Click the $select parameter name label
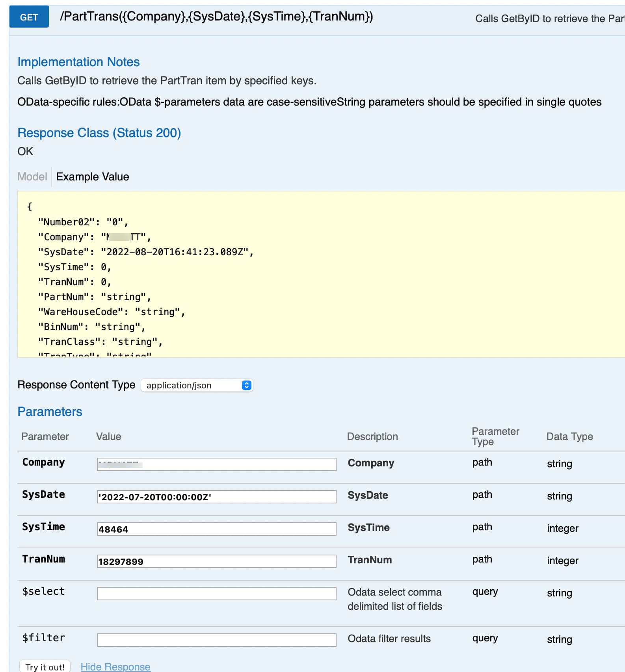Image resolution: width=625 pixels, height=672 pixels. tap(43, 592)
